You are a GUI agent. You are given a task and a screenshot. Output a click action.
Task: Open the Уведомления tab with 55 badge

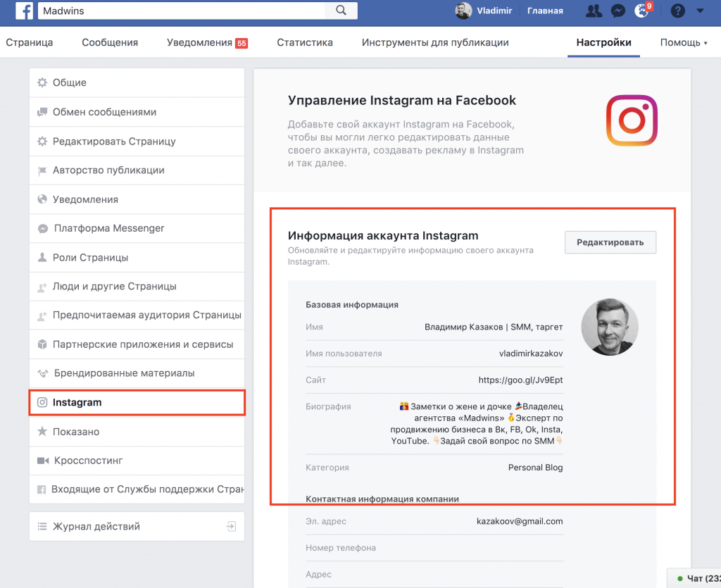point(208,43)
